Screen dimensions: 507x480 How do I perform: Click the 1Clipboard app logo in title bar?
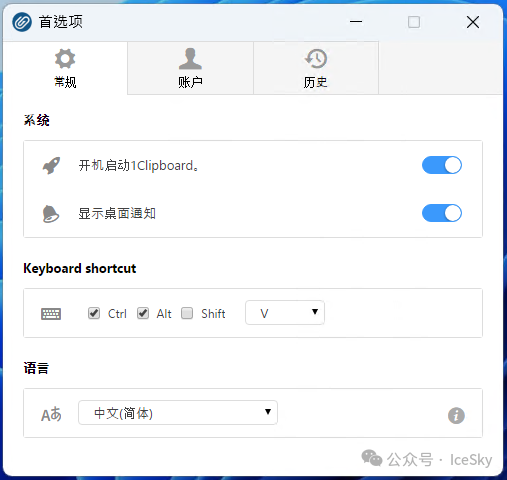(22, 22)
